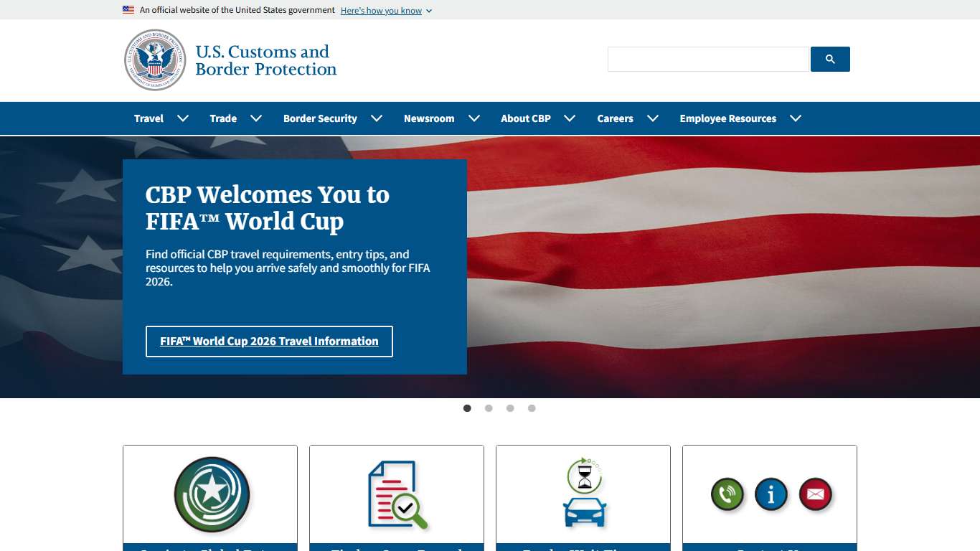
Task: Click the green phone contact icon
Action: (x=727, y=494)
